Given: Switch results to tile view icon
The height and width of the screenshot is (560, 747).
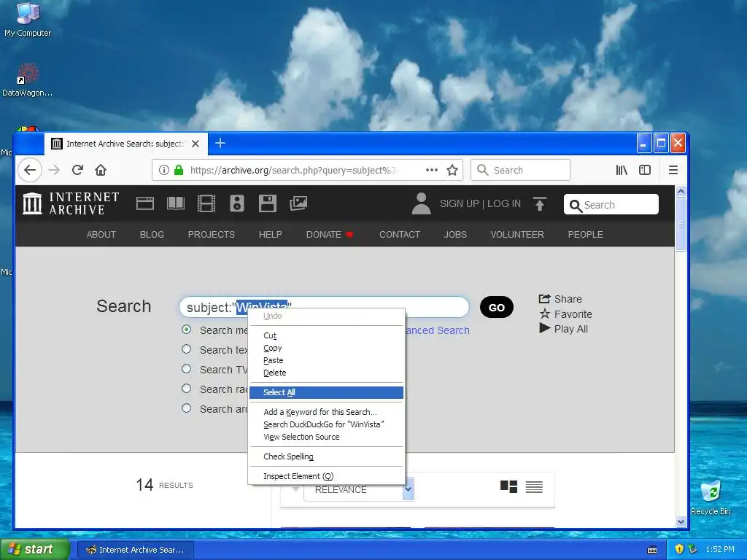Looking at the screenshot, I should [508, 486].
